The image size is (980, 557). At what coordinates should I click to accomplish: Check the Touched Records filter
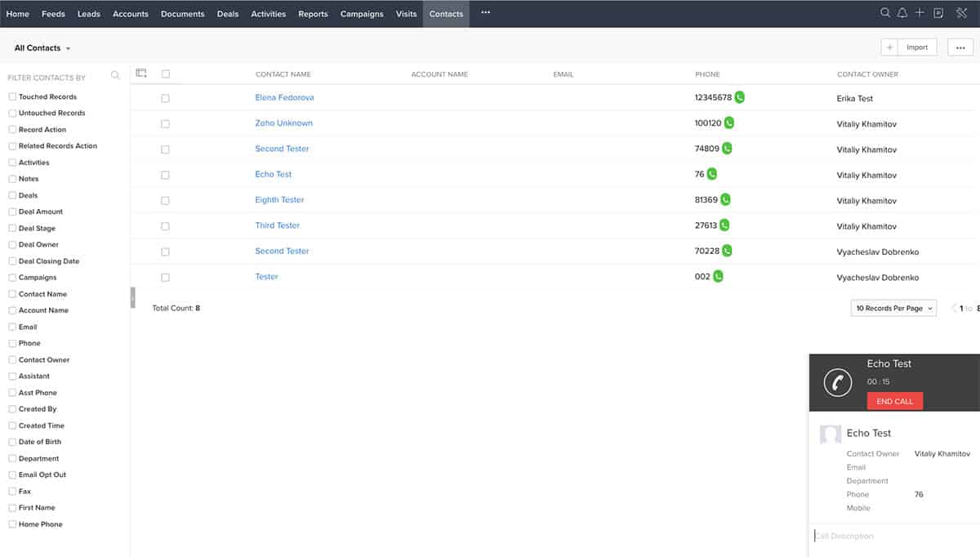12,96
